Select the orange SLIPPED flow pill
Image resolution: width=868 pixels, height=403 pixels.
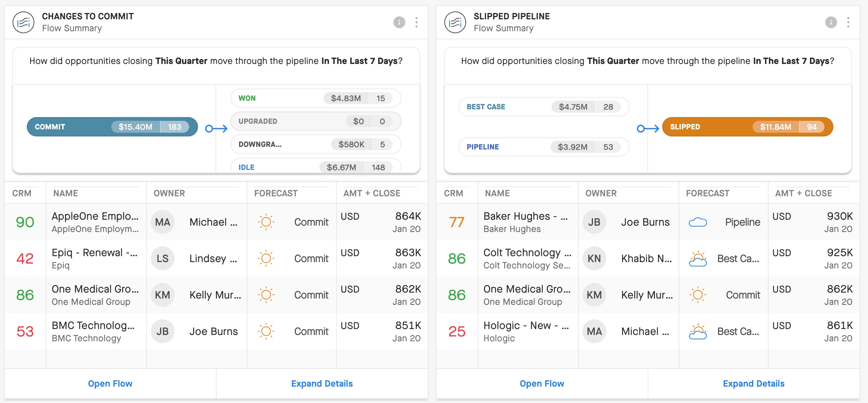747,127
